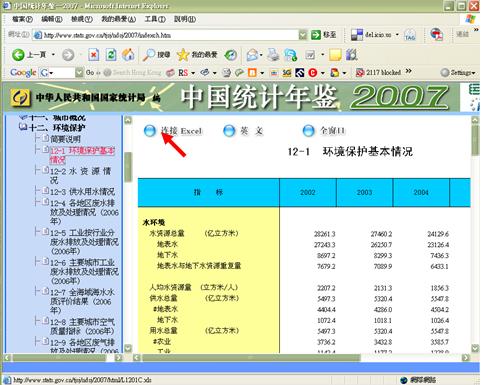Go to the home page via house icon
Screen dimensions: 481x385
click(128, 55)
